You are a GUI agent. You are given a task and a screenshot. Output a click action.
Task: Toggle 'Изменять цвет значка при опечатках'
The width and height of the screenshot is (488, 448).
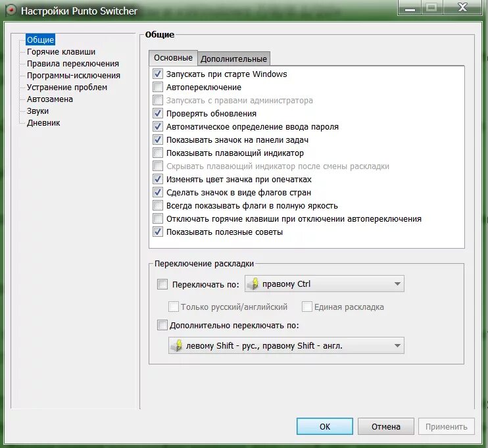(x=158, y=179)
